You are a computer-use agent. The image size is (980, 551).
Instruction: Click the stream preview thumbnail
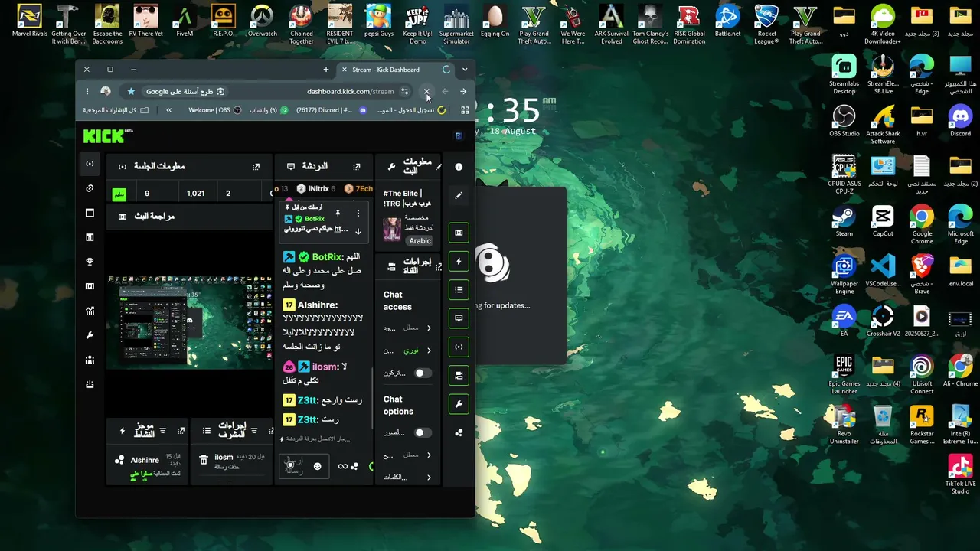click(x=189, y=323)
